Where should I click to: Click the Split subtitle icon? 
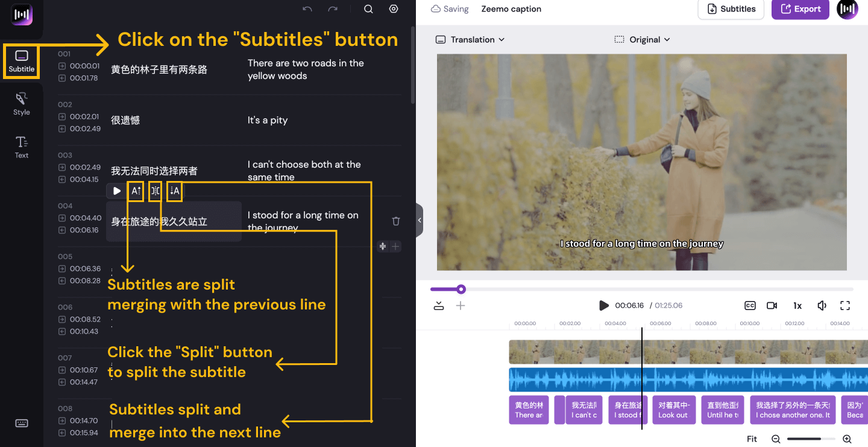(x=156, y=191)
